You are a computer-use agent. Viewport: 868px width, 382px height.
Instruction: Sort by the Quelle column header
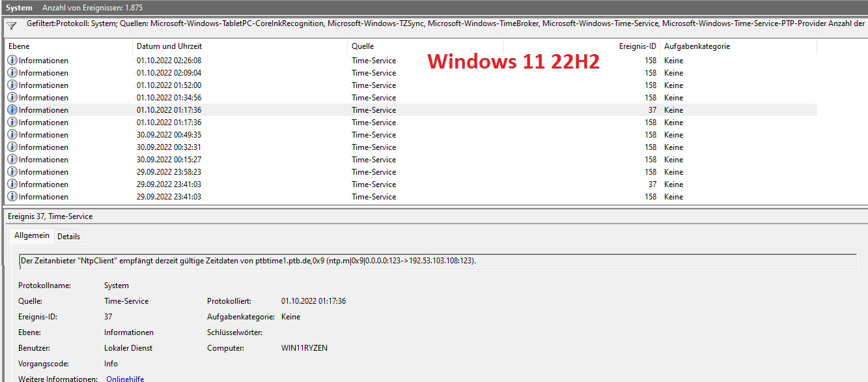425,46
